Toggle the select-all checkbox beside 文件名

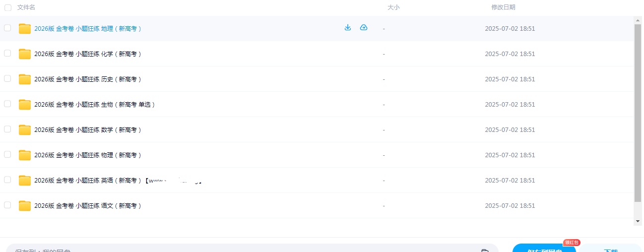point(8,7)
